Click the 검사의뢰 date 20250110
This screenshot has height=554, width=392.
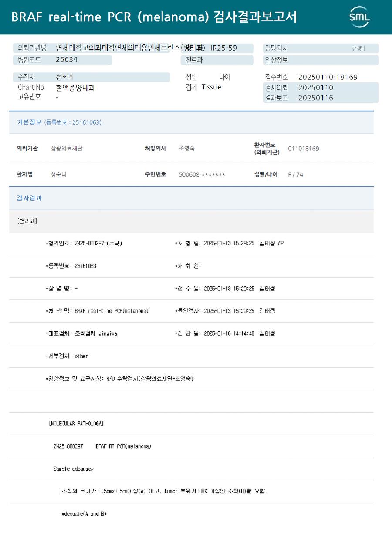(x=316, y=88)
